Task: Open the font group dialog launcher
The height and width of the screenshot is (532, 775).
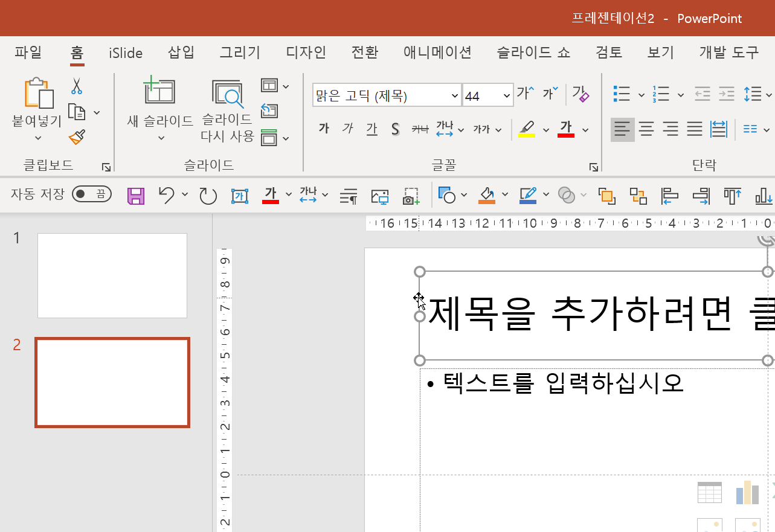Action: (593, 167)
